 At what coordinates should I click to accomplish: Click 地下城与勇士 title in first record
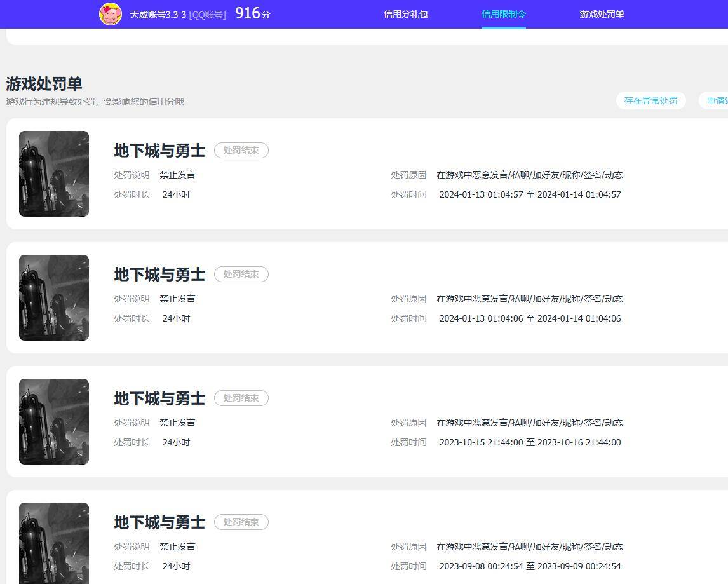coord(159,151)
